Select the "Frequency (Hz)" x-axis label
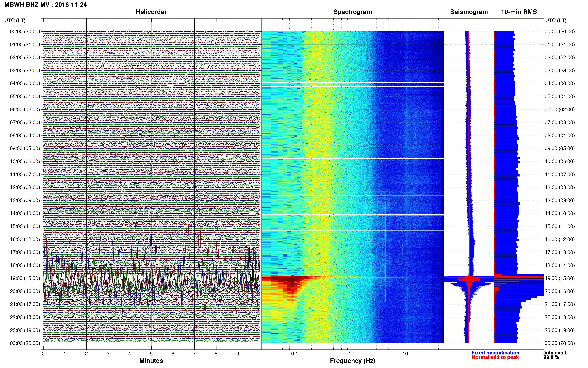This screenshot has height=368, width=588. (x=352, y=361)
